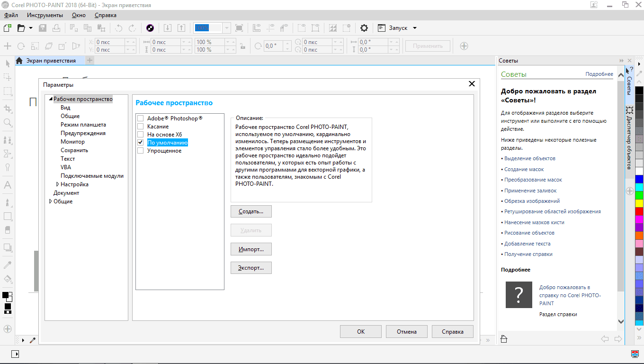Pick the red swatch in color palette
644x364 pixels.
(639, 211)
